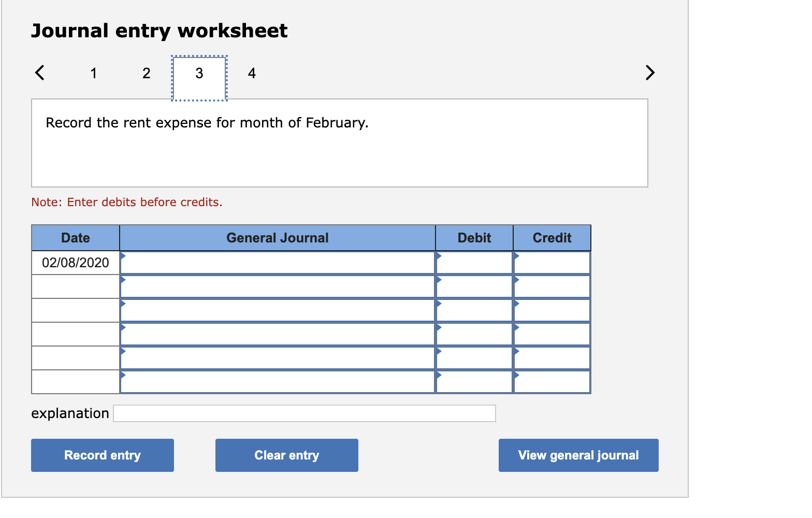Viewport: 812px width, 518px height.
Task: Switch to worksheet step 4
Action: tap(252, 73)
